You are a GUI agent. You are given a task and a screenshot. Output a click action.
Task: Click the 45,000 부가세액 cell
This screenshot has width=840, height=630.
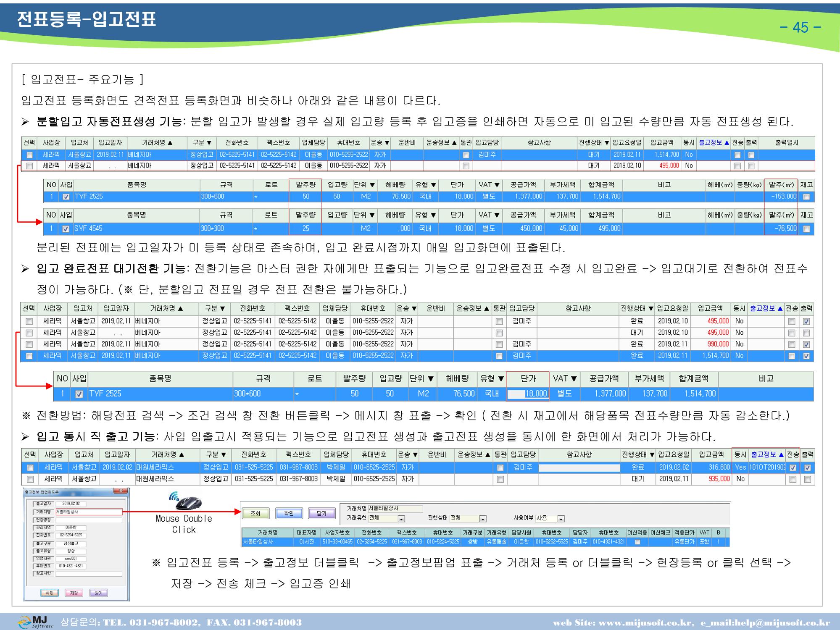(562, 228)
